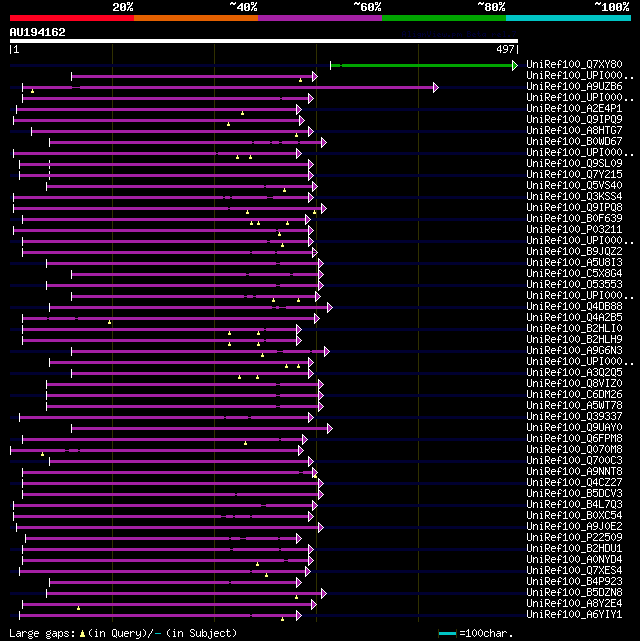Viewport: 640px width, 641px height.
Task: Select the UniRef100_Q8VIZ0 label
Action: pos(574,383)
